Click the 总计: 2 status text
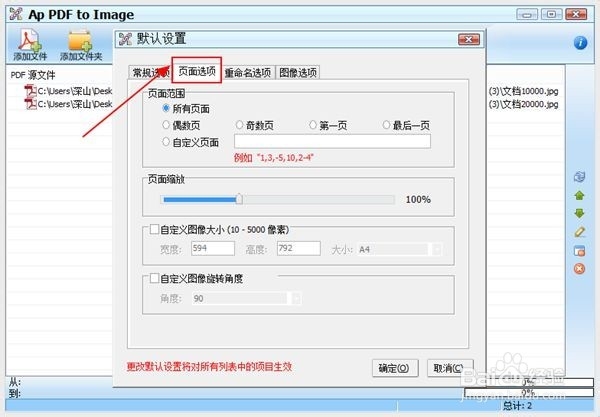Screen dimensions: 600x417 click(517, 406)
